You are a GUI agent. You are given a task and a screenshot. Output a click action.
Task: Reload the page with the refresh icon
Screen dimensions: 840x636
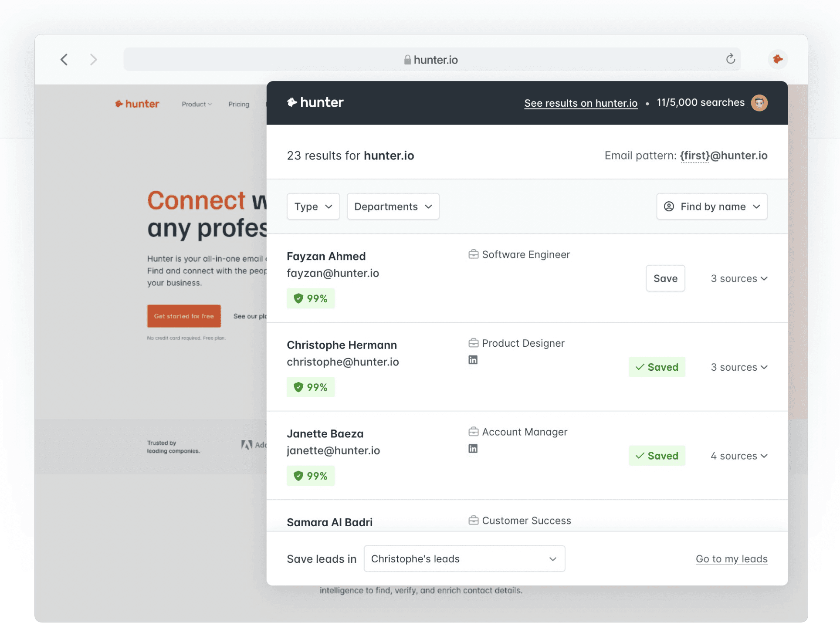tap(731, 59)
